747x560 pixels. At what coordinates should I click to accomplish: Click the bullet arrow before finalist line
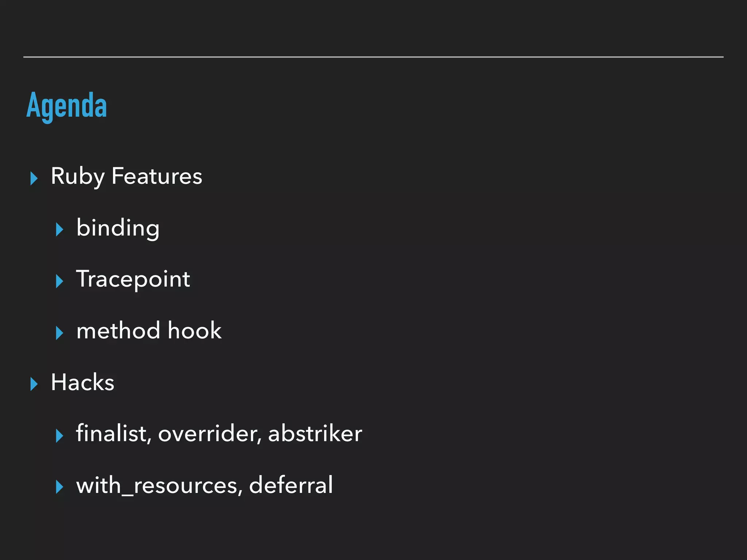tap(59, 436)
